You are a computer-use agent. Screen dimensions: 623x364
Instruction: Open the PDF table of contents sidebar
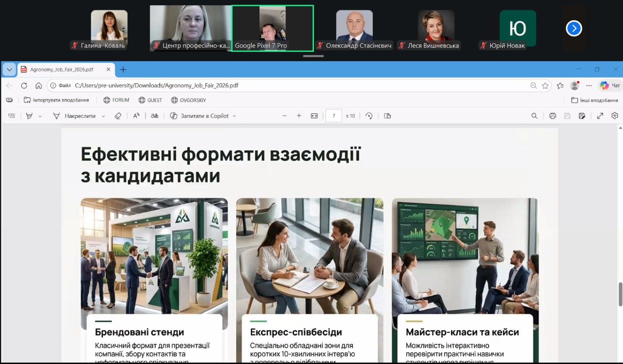pos(12,116)
